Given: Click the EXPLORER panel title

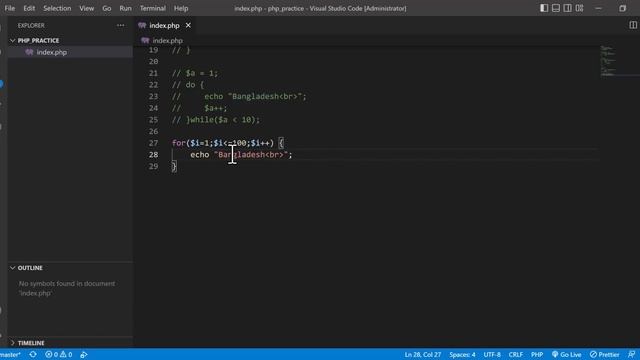Looking at the screenshot, I should coord(31,25).
